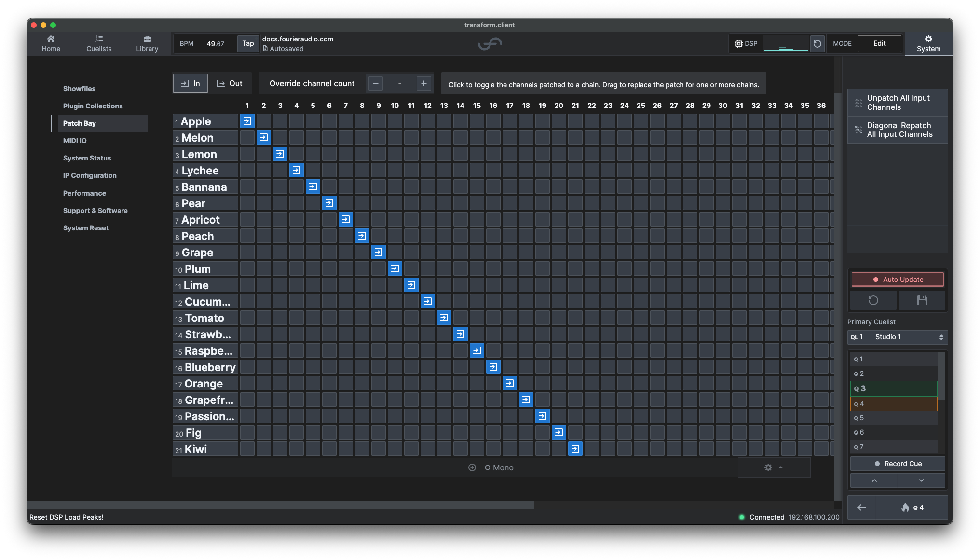Switch to the In patch tab
The height and width of the screenshot is (560, 980).
point(191,83)
